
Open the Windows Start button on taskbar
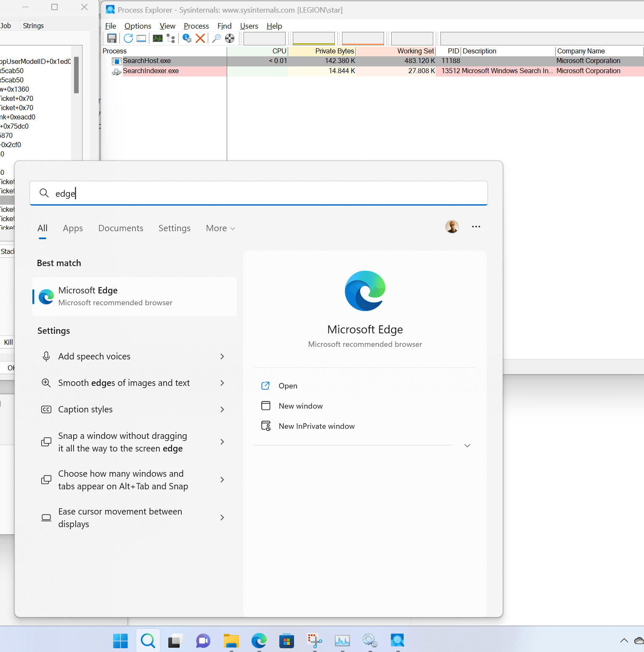click(x=120, y=641)
